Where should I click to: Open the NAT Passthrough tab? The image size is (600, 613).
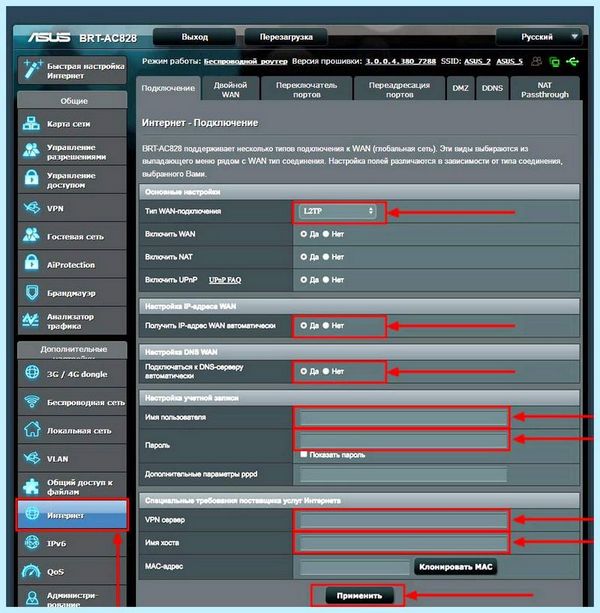[544, 89]
